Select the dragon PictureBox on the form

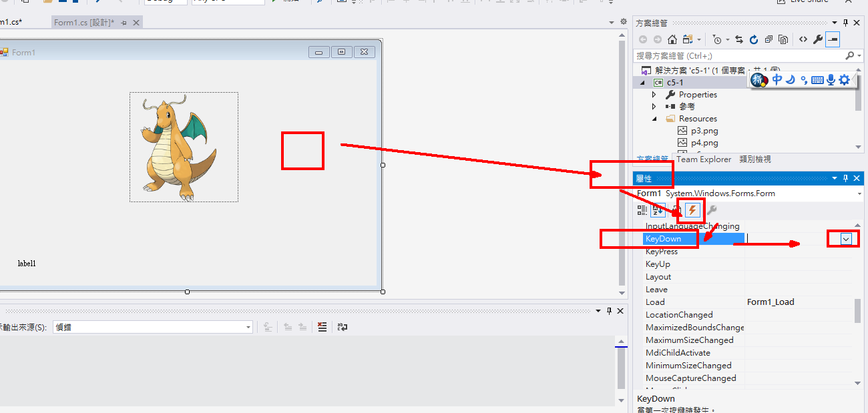pyautogui.click(x=184, y=147)
